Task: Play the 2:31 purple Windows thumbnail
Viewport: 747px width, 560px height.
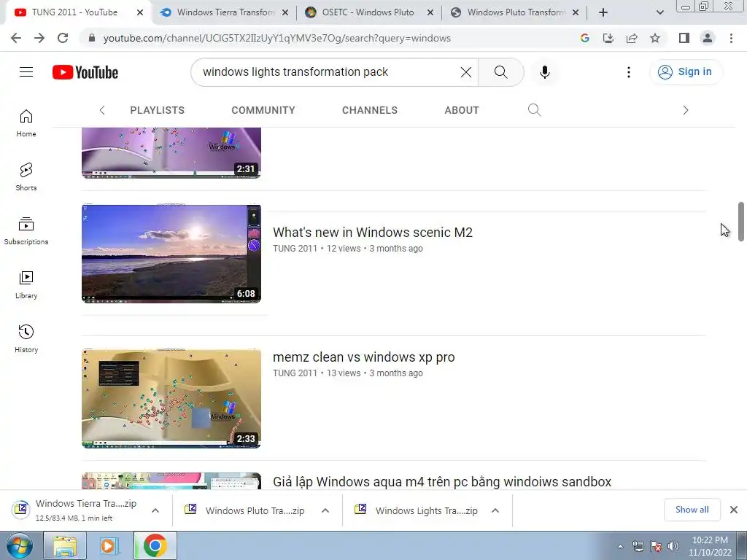Action: pos(171,153)
